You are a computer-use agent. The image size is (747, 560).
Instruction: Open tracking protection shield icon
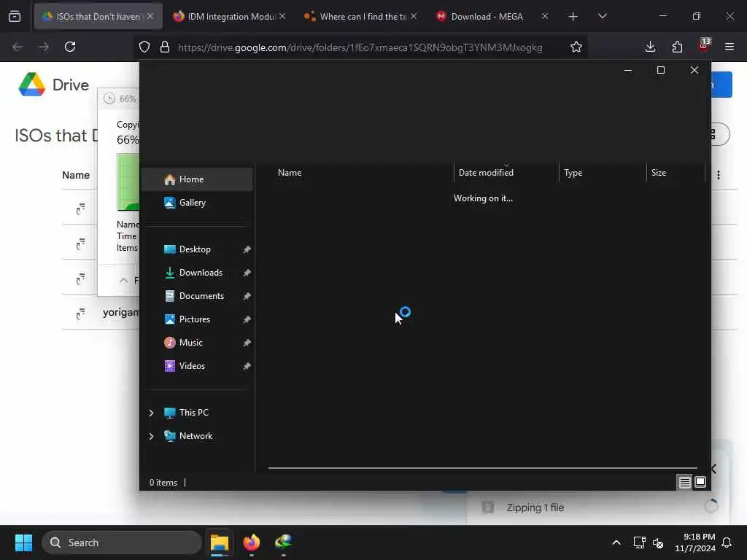pyautogui.click(x=144, y=47)
